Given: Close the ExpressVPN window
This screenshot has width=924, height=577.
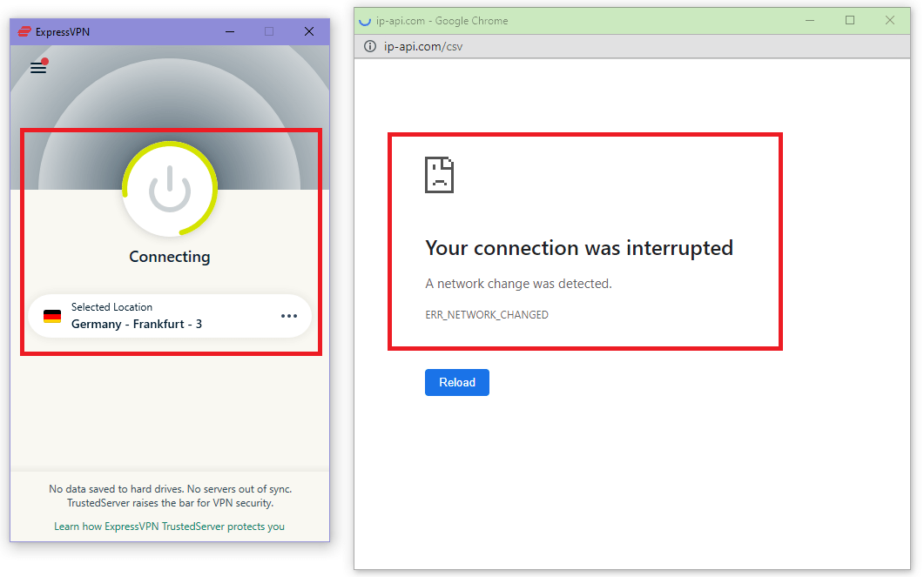Looking at the screenshot, I should tap(309, 32).
